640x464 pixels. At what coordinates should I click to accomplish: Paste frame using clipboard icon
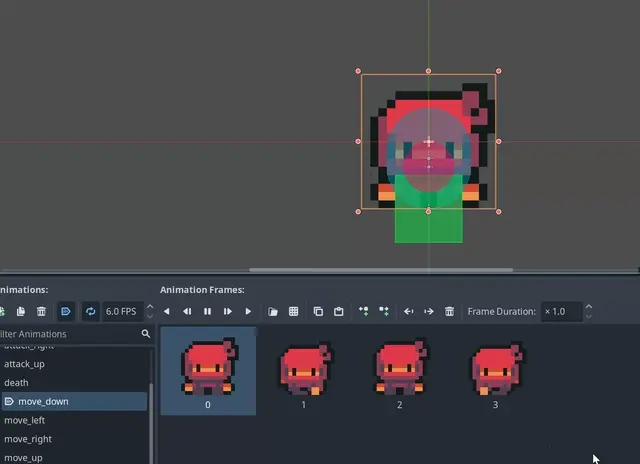point(338,312)
